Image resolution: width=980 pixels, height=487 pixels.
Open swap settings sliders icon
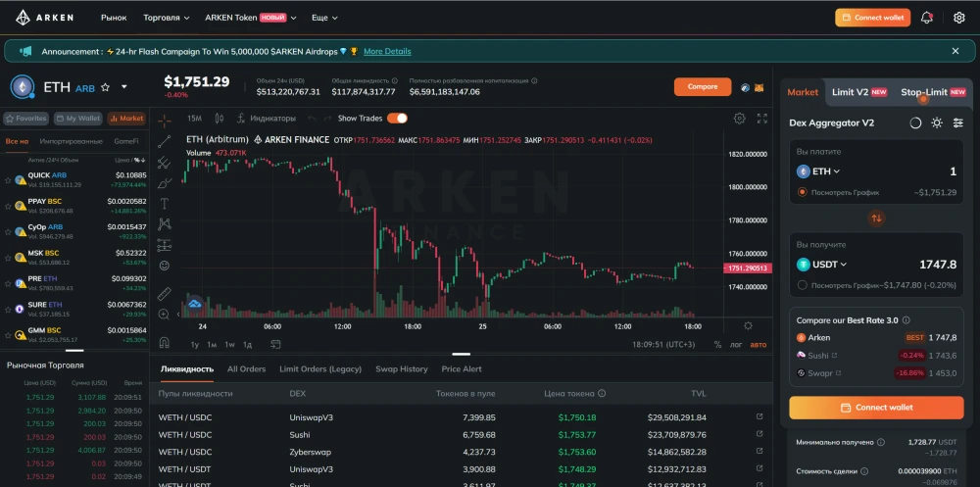coord(958,123)
